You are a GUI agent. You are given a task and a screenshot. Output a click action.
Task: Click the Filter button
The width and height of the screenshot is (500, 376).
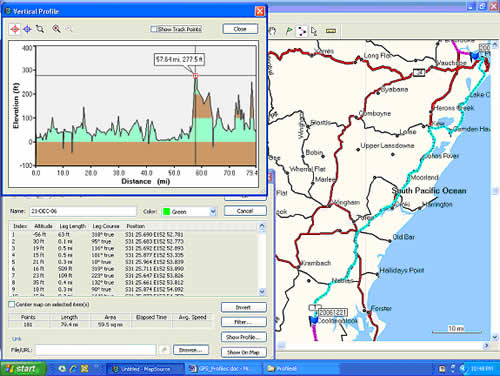pyautogui.click(x=244, y=322)
